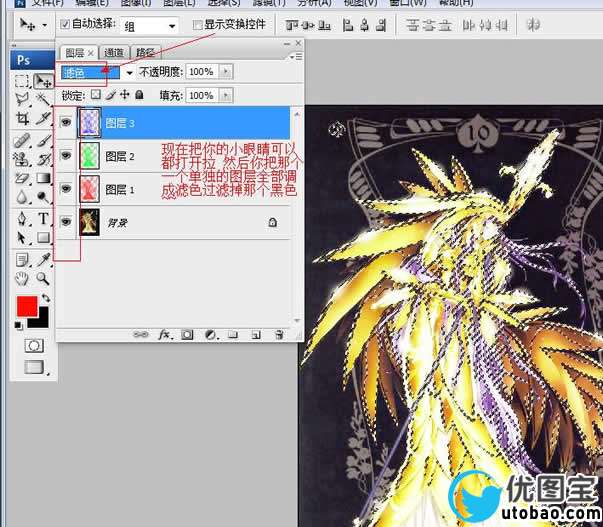Viewport: 603px width, 527px height.
Task: Click the link layers button
Action: (140, 335)
